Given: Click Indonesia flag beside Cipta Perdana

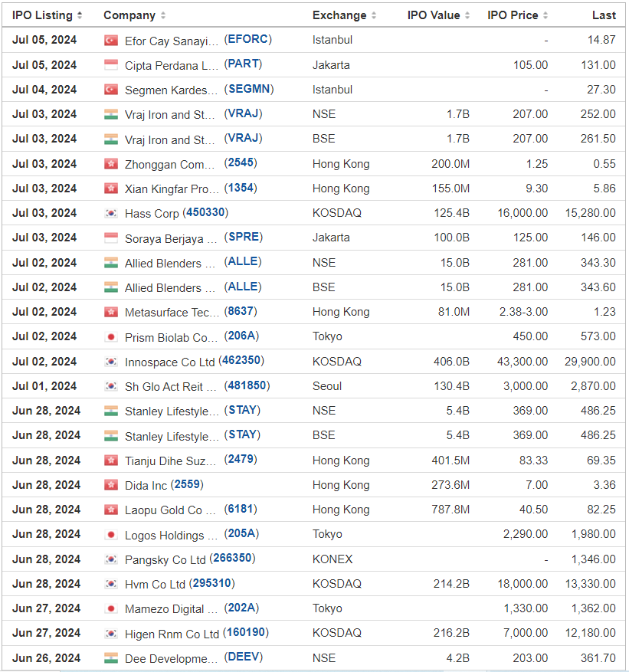Looking at the screenshot, I should click(x=111, y=65).
